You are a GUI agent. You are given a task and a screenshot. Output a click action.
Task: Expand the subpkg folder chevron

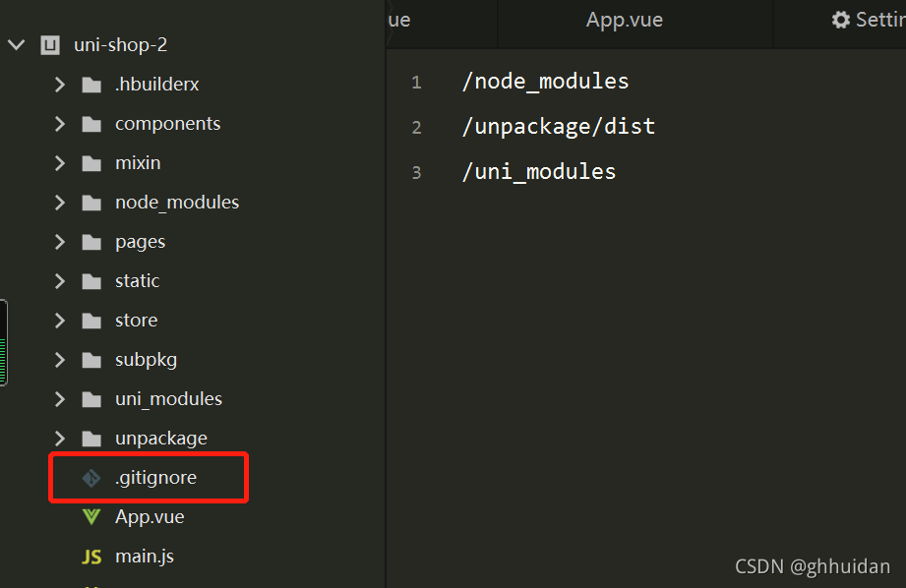click(59, 360)
